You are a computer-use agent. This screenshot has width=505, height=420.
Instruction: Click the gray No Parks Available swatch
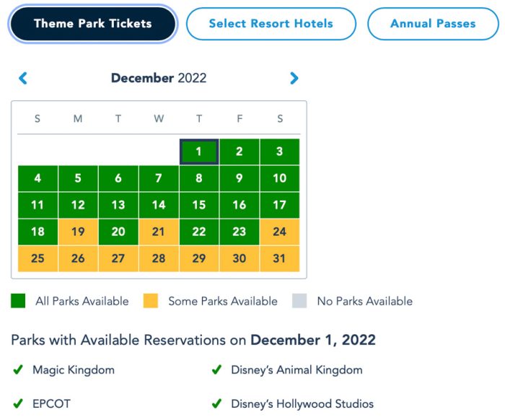click(x=299, y=301)
